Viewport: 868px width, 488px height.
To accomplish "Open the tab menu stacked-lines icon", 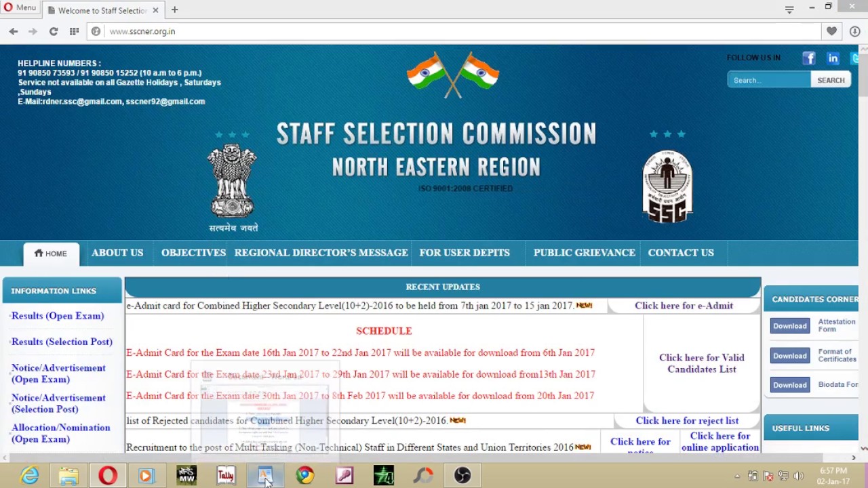I will 789,9.
